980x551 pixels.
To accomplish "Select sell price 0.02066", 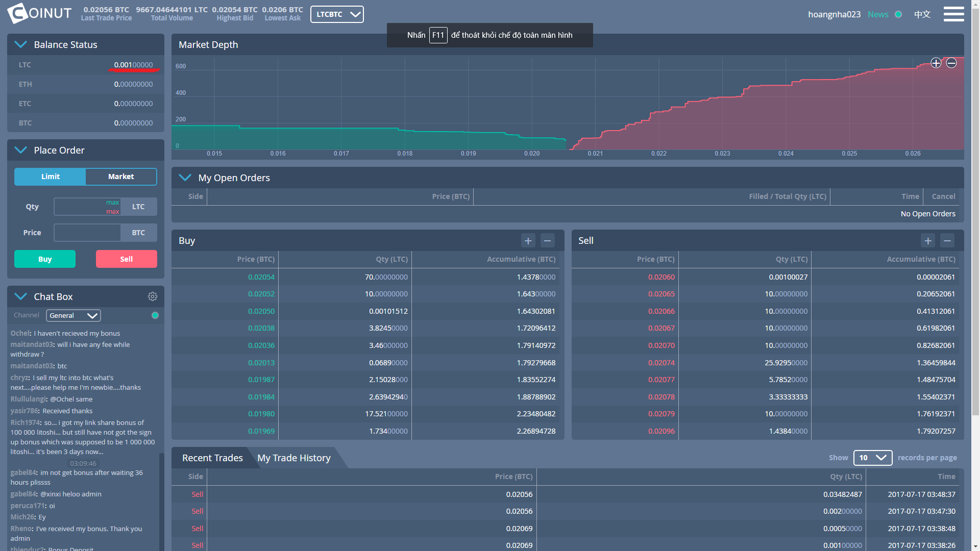I will pyautogui.click(x=661, y=311).
